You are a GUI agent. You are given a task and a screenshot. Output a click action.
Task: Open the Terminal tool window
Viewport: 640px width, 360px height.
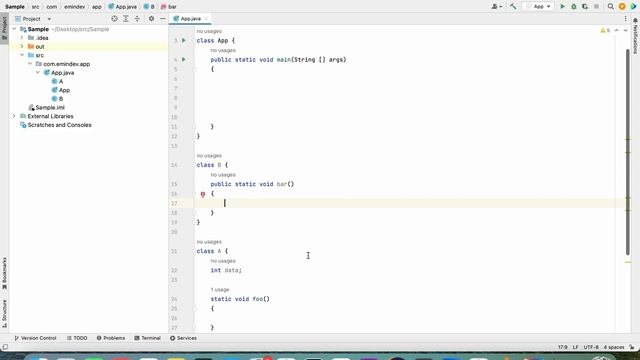point(147,338)
